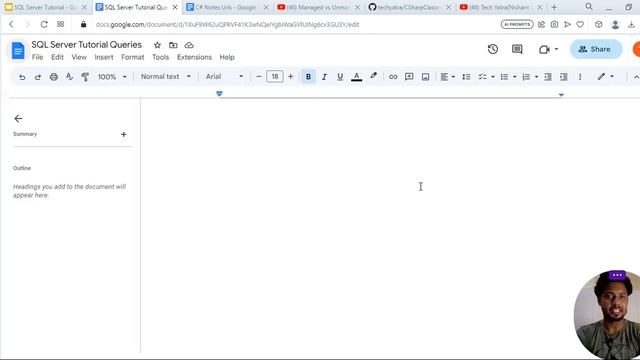Click the Redo arrow in the toolbar
The image size is (640, 360).
(38, 77)
